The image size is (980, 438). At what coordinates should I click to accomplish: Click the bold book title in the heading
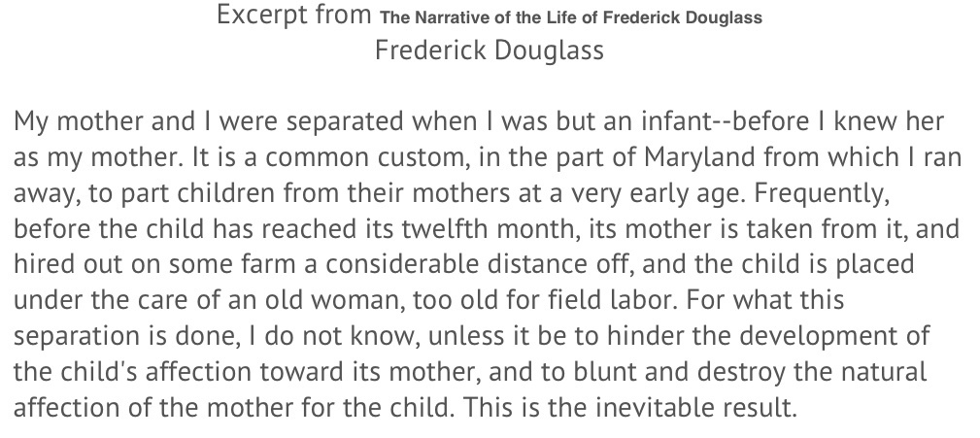[571, 17]
